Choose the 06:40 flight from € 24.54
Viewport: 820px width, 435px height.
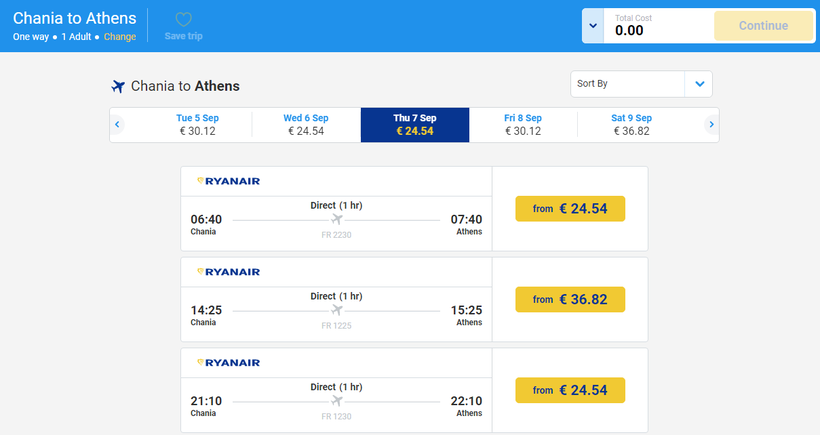[570, 209]
